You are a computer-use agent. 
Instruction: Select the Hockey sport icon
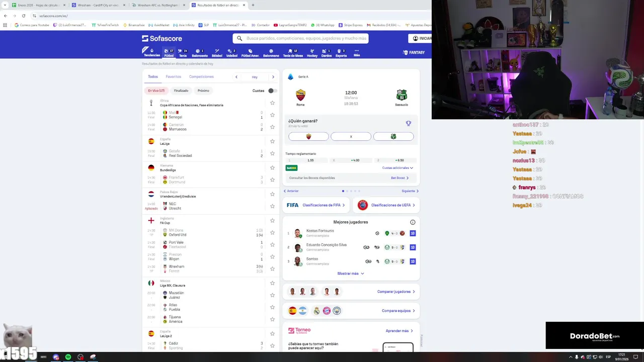coord(312,52)
